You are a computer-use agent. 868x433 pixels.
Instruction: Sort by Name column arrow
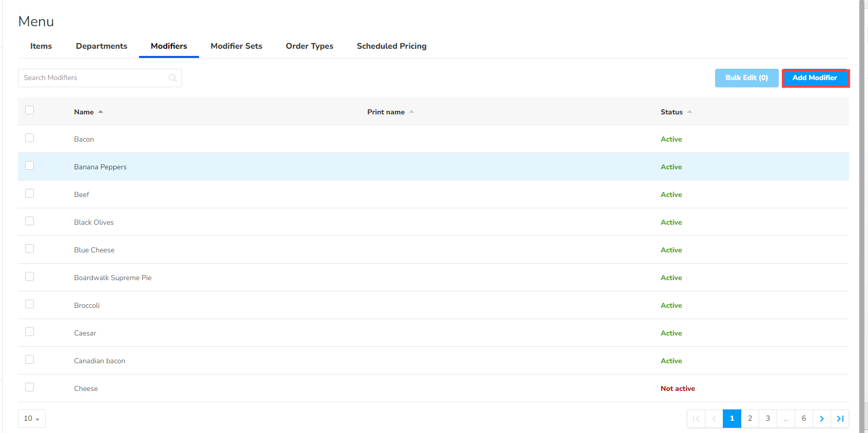(101, 112)
